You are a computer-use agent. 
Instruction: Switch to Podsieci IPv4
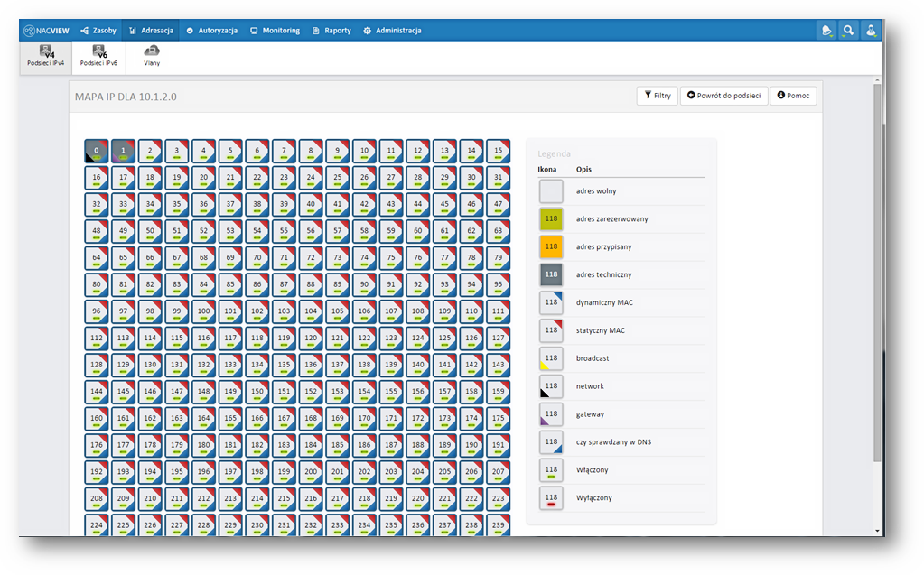tap(46, 56)
